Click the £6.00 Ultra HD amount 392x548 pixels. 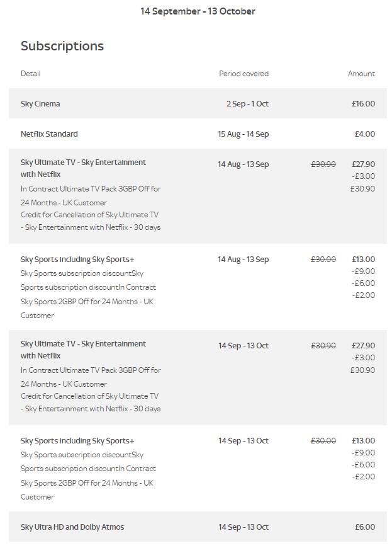(365, 527)
